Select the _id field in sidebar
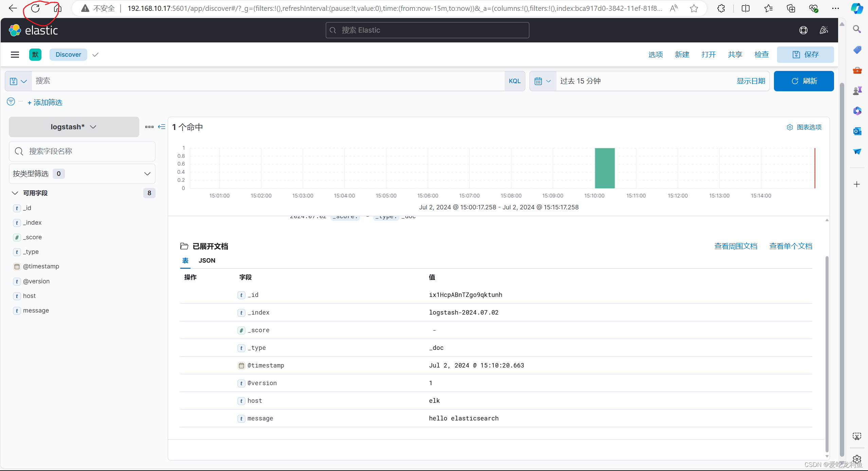The height and width of the screenshot is (471, 868). click(27, 208)
